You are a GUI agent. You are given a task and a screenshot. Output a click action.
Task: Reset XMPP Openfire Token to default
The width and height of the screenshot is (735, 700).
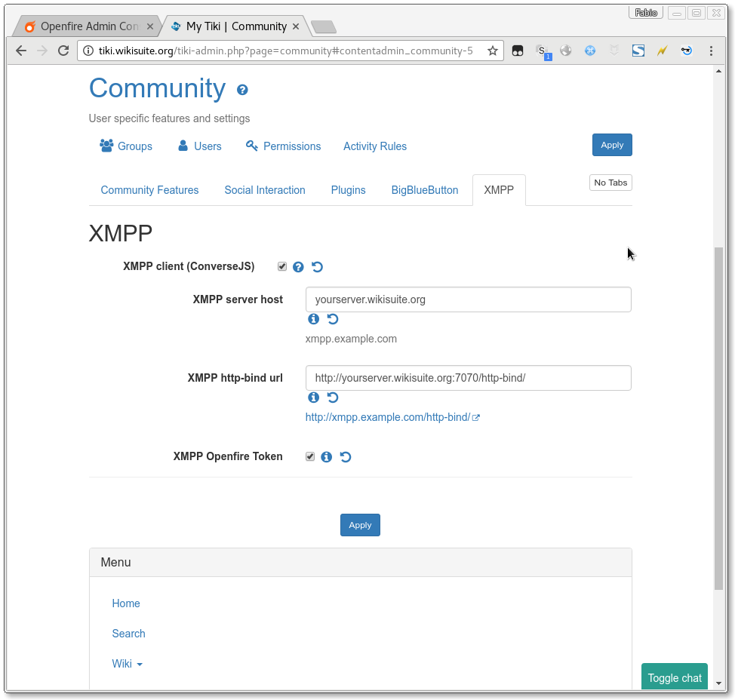click(346, 457)
